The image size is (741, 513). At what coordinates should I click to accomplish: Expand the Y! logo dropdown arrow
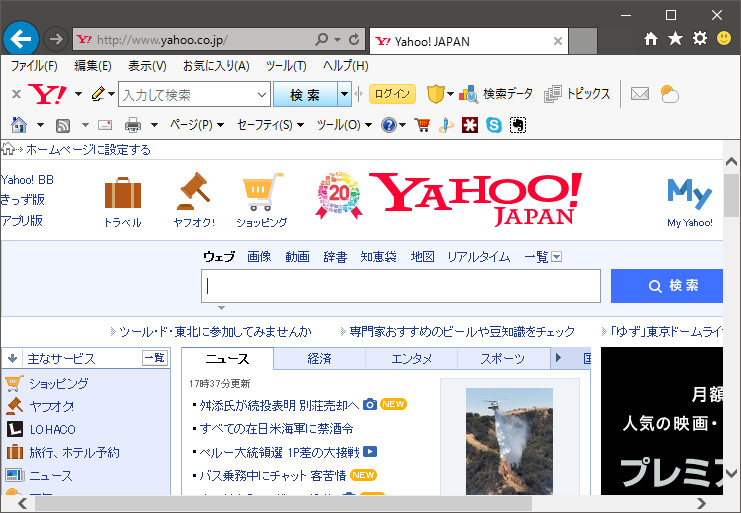tap(78, 94)
